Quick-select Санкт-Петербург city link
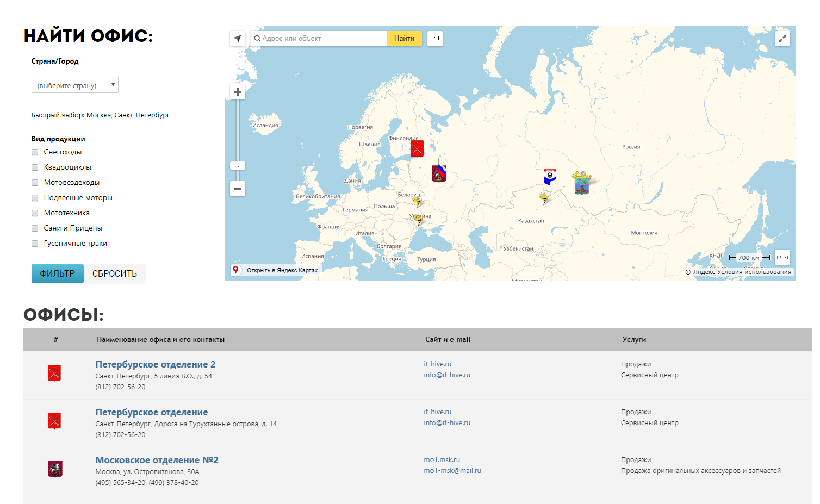 coord(142,115)
